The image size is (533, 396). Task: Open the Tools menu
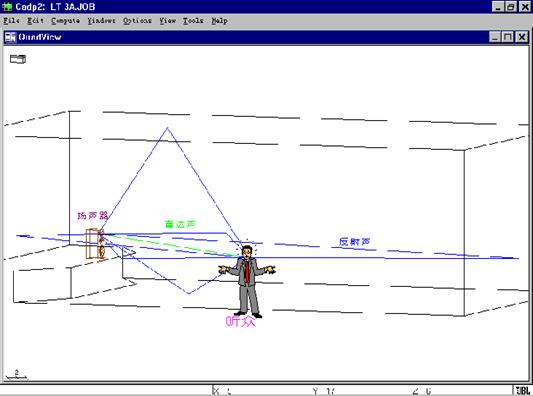[x=193, y=21]
